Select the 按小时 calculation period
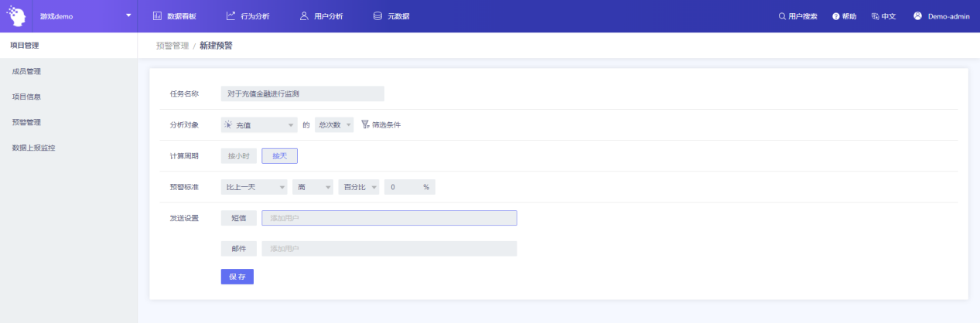The height and width of the screenshot is (323, 980). (238, 155)
